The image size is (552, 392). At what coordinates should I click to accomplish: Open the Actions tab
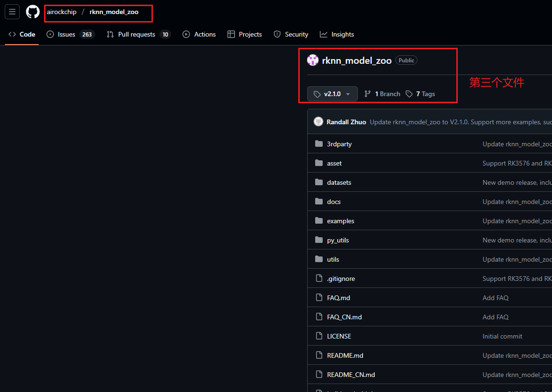pos(199,34)
